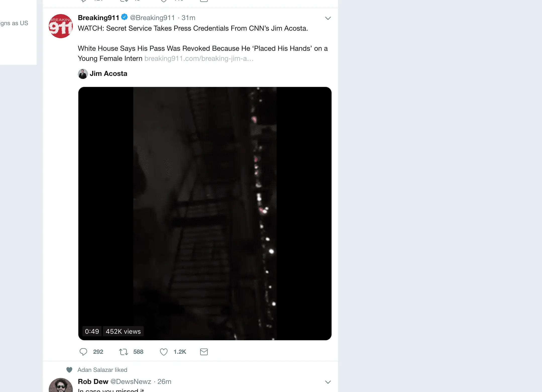Retweet the Breaking911 Jim Acosta tweet
Viewport: 542px width, 392px height.
point(123,352)
